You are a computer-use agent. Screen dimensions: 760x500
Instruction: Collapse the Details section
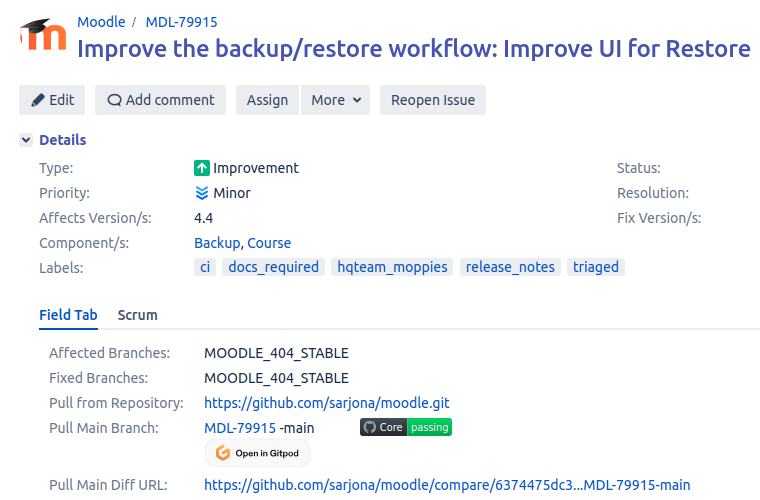26,140
